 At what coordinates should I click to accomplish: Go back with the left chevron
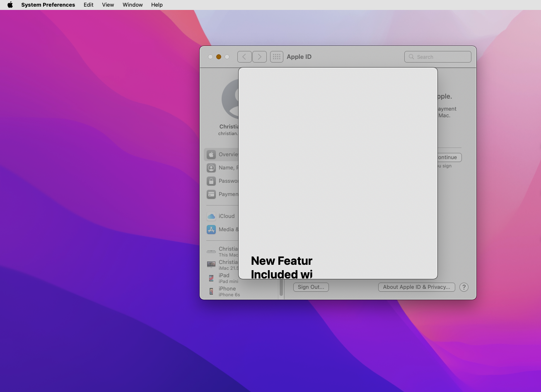click(244, 57)
